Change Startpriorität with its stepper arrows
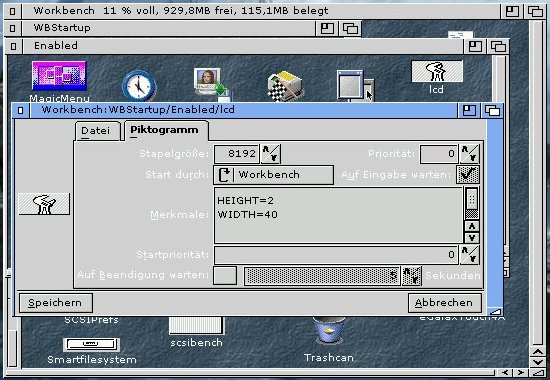Viewport: 550px width, 380px height. (x=470, y=255)
